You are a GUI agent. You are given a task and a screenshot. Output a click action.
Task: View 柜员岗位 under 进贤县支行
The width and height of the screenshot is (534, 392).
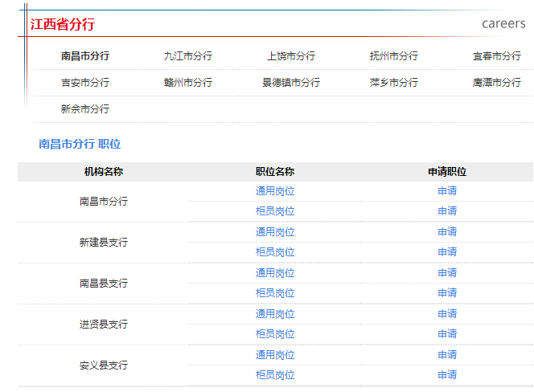point(275,334)
